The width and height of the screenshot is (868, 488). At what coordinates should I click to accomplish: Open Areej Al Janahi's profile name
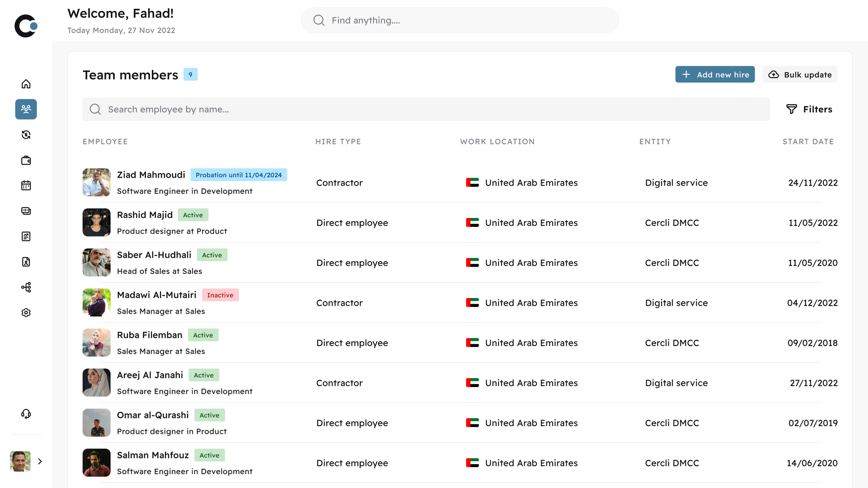(150, 375)
